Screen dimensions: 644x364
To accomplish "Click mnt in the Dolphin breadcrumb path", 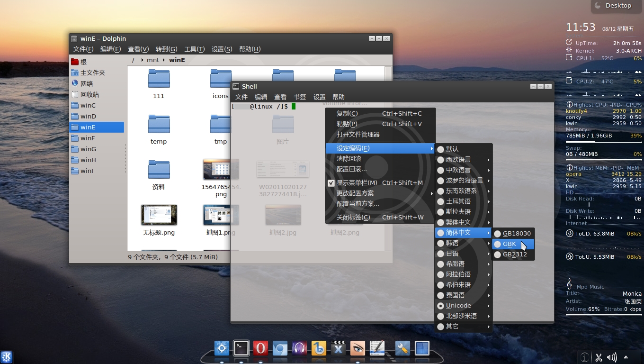I will point(153,60).
